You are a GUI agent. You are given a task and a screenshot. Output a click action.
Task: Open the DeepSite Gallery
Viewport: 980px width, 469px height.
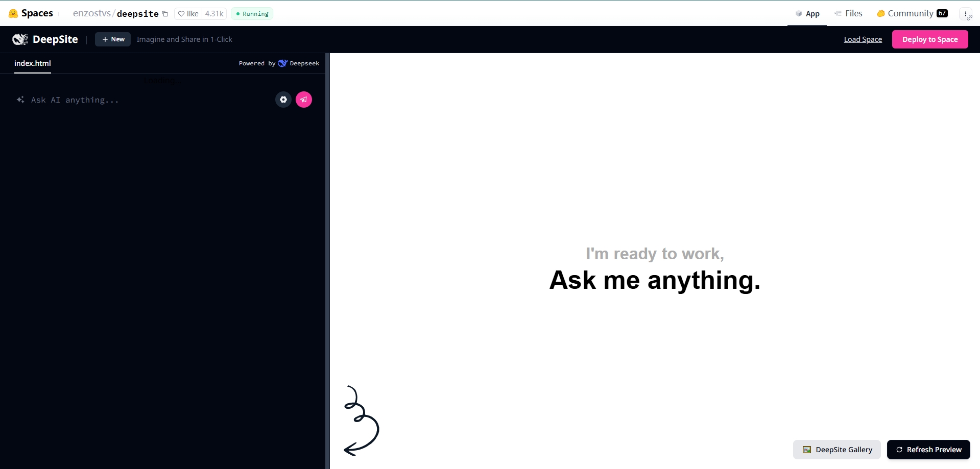836,450
